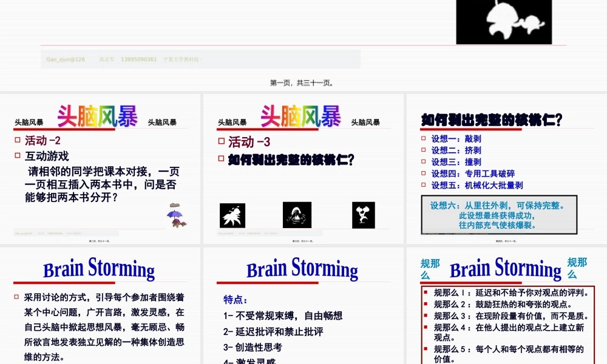The height and width of the screenshot is (364, 607).
Task: Click the rainbow 头脑风暴 title in 活动-3 slide
Action: [301, 116]
